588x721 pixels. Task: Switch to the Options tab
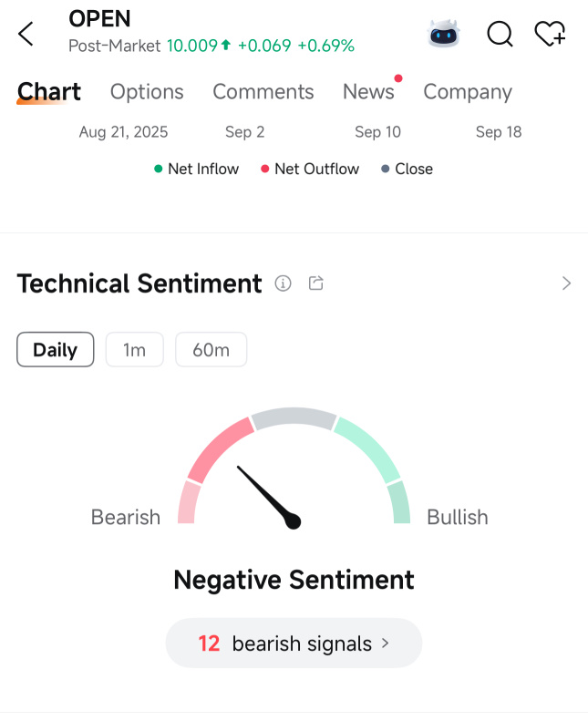tap(147, 92)
